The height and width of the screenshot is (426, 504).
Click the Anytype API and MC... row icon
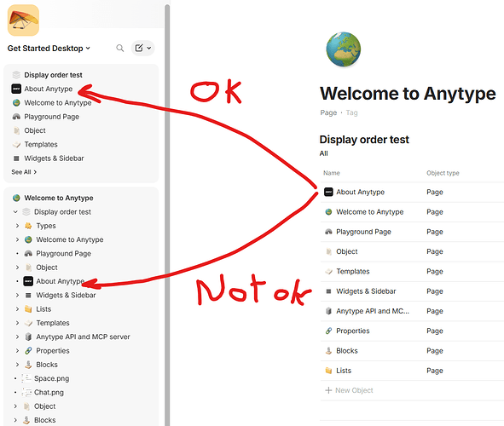coord(328,311)
